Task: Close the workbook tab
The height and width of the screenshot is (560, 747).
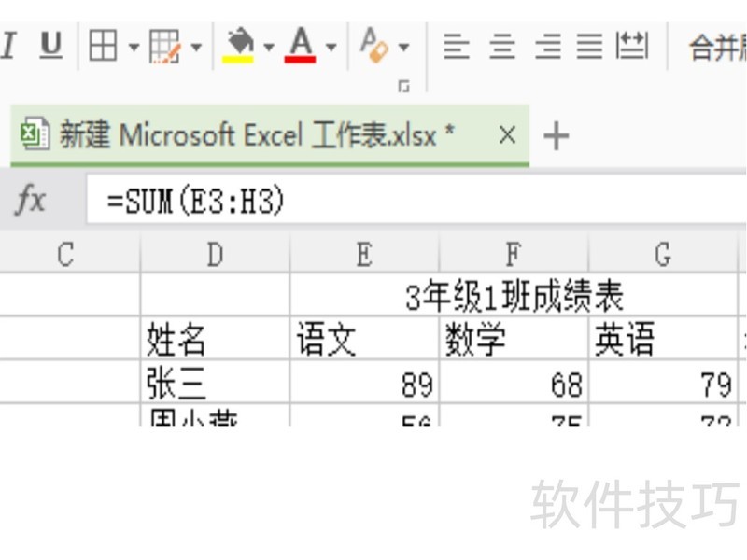Action: click(x=508, y=135)
